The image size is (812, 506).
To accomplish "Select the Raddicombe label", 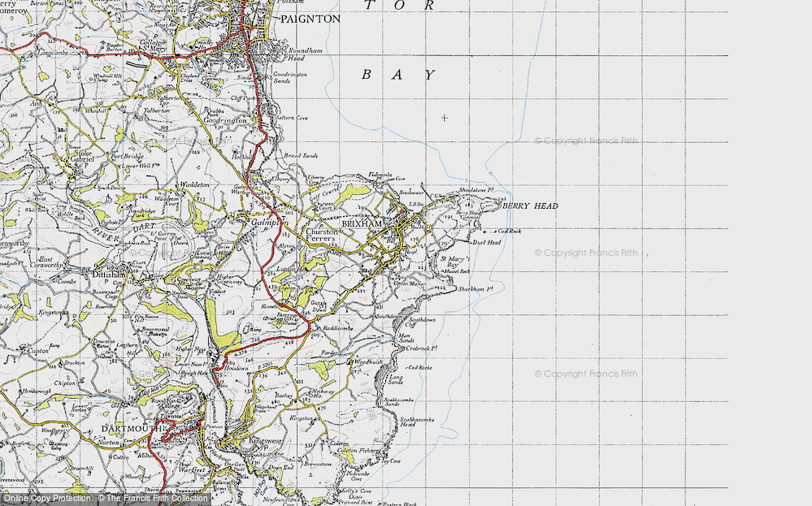I will (337, 328).
